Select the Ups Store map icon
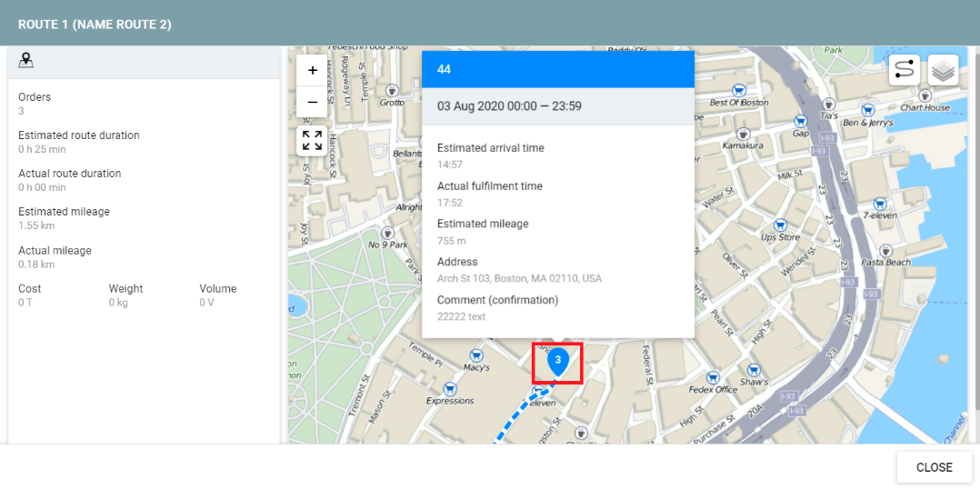This screenshot has height=490, width=980. click(780, 225)
